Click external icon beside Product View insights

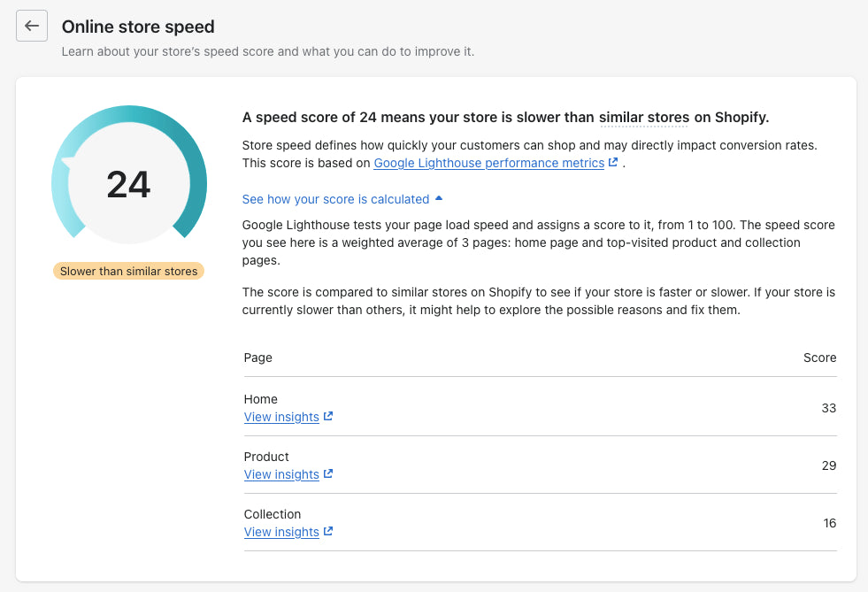[328, 474]
